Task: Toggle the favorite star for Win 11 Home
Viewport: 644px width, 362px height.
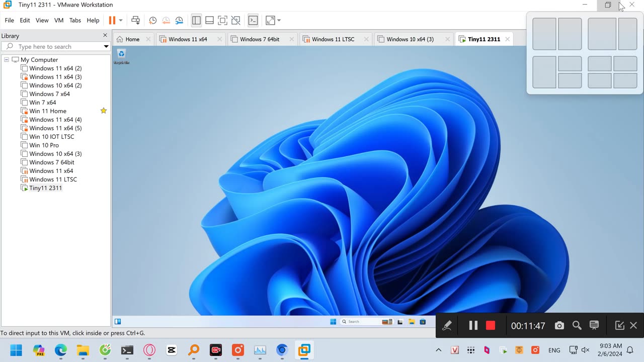Action: [104, 111]
